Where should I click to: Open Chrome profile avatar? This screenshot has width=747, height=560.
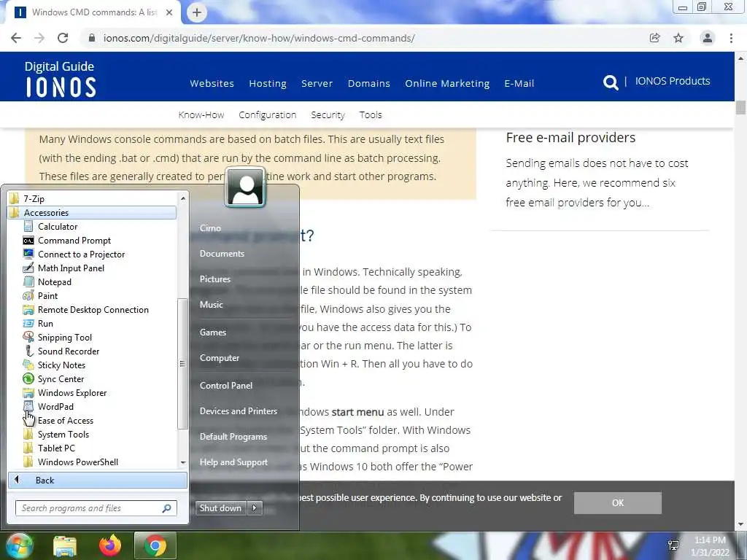pos(708,38)
